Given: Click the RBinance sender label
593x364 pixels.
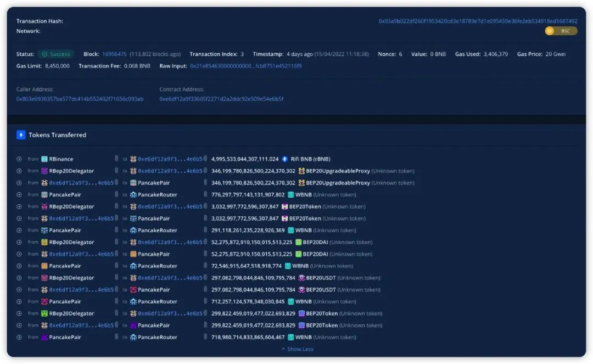Looking at the screenshot, I should (61, 159).
